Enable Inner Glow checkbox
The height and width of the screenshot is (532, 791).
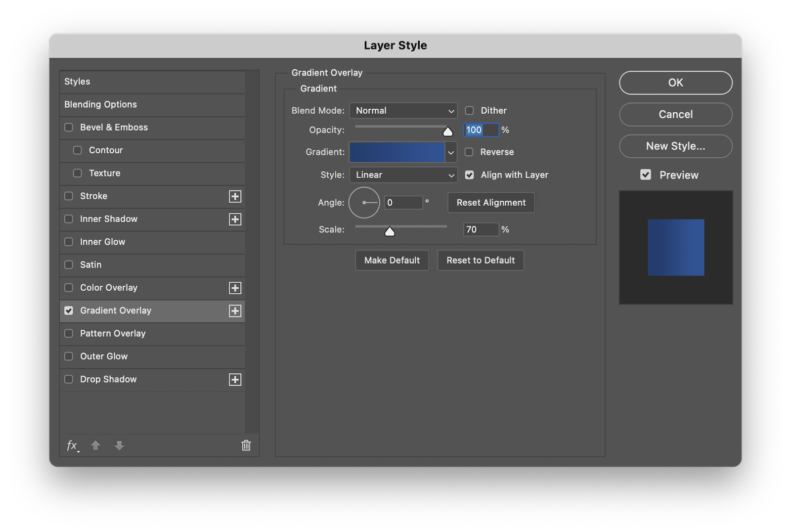[69, 242]
